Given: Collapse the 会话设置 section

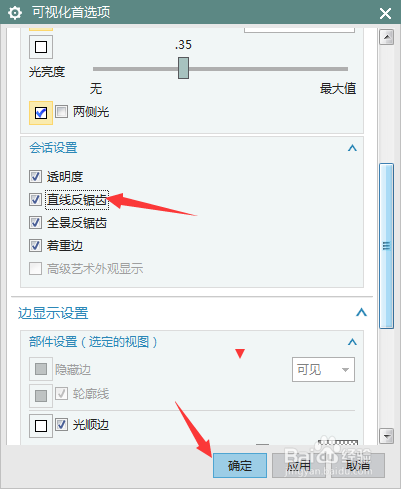Looking at the screenshot, I should [352, 148].
